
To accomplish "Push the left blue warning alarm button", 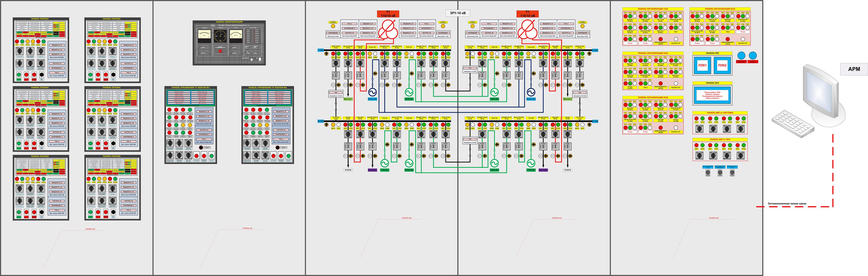I will pos(741,56).
